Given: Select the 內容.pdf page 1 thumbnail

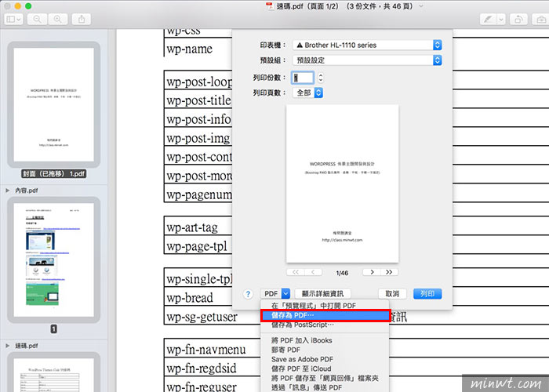Looking at the screenshot, I should pyautogui.click(x=53, y=260).
